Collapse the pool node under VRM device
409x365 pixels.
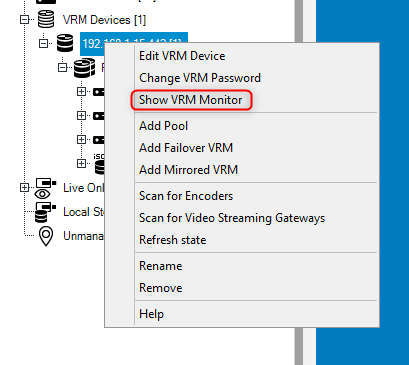pos(62,68)
